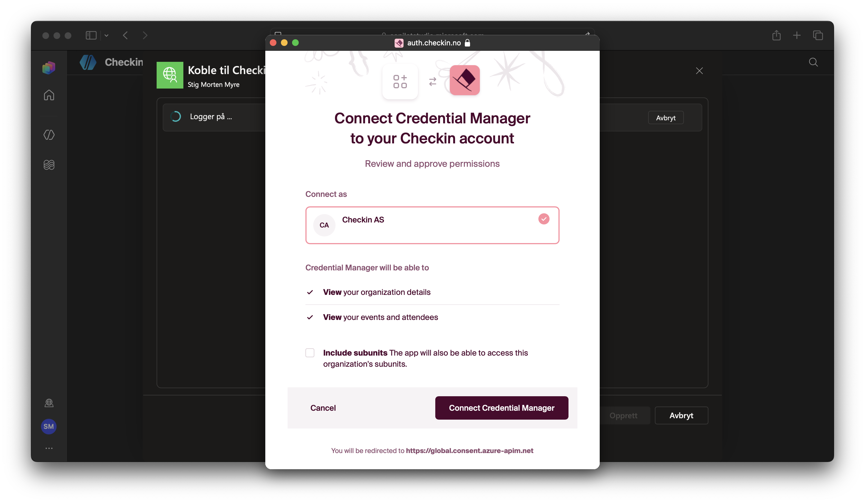Click the Checkin title in app header
This screenshot has height=504, width=865.
(124, 62)
